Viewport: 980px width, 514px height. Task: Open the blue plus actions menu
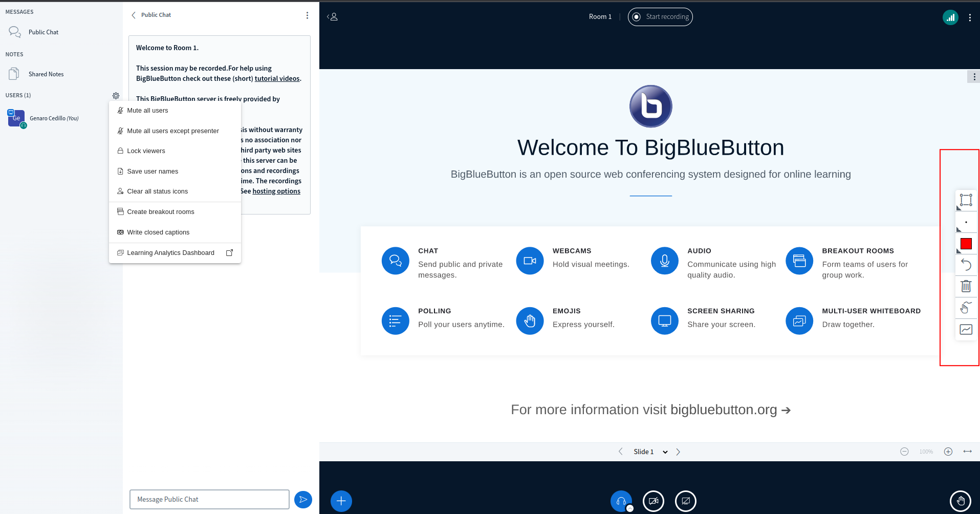pyautogui.click(x=341, y=501)
